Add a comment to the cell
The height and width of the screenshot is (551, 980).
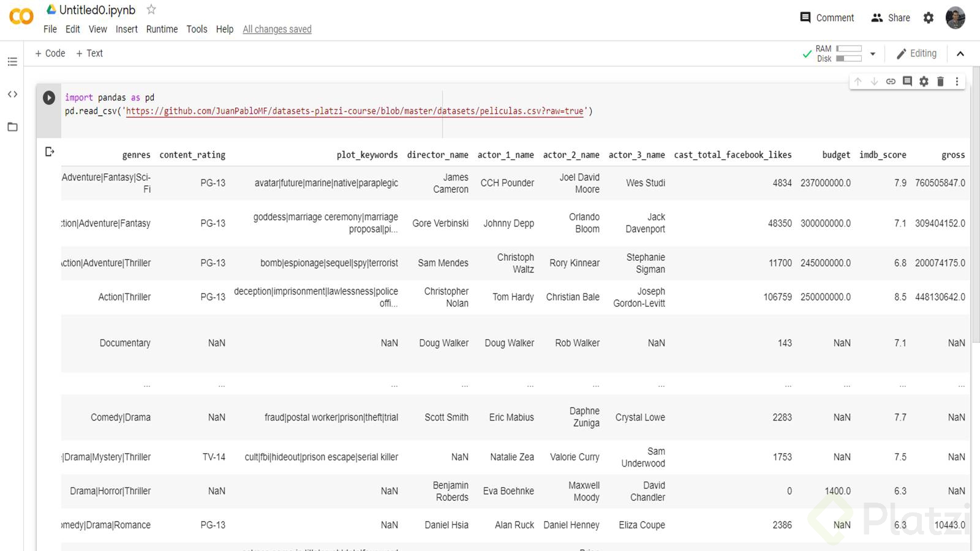[x=907, y=81]
